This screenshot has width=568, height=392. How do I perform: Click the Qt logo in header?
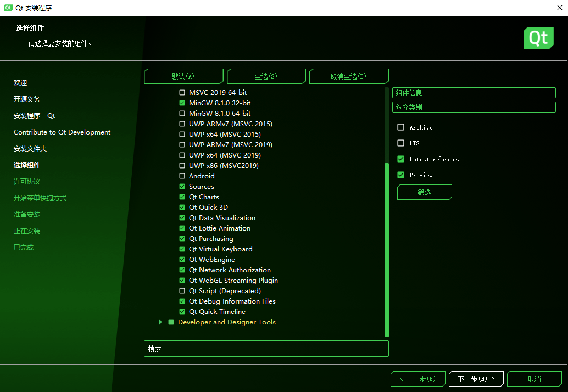point(538,38)
